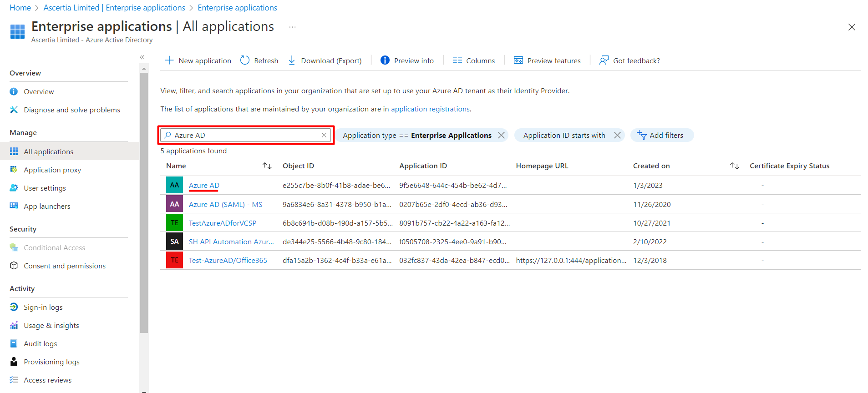Remove the Application ID starts with filter
The image size is (868, 393).
[617, 135]
